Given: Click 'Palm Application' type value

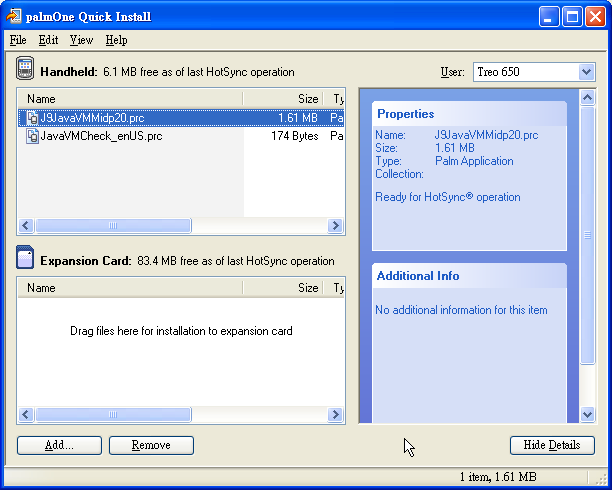Looking at the screenshot, I should click(x=474, y=161).
